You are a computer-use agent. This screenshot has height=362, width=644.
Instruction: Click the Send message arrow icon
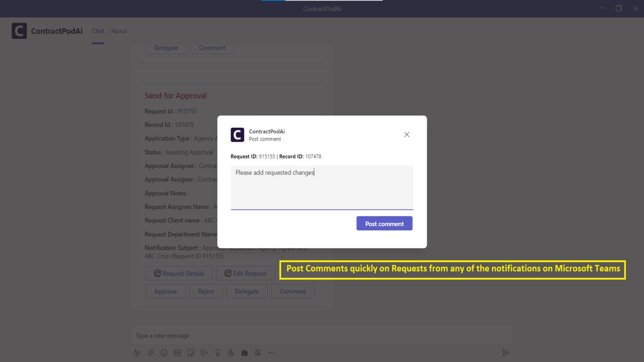click(x=506, y=353)
